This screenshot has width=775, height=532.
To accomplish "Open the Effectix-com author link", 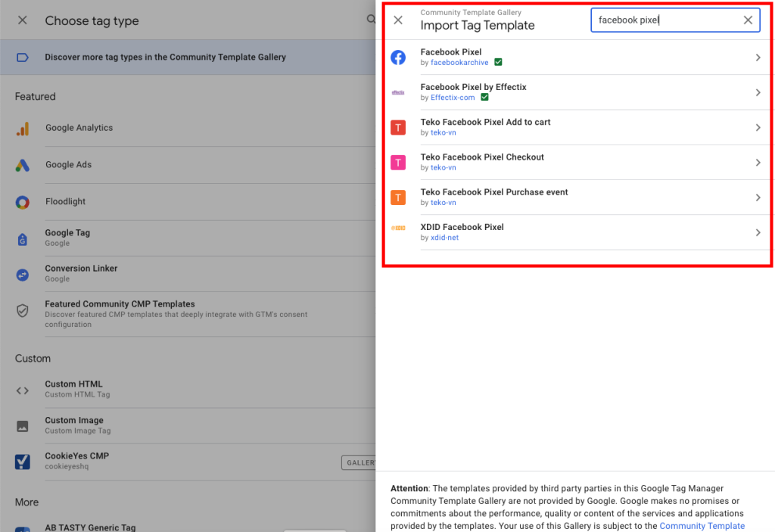I will coord(453,98).
